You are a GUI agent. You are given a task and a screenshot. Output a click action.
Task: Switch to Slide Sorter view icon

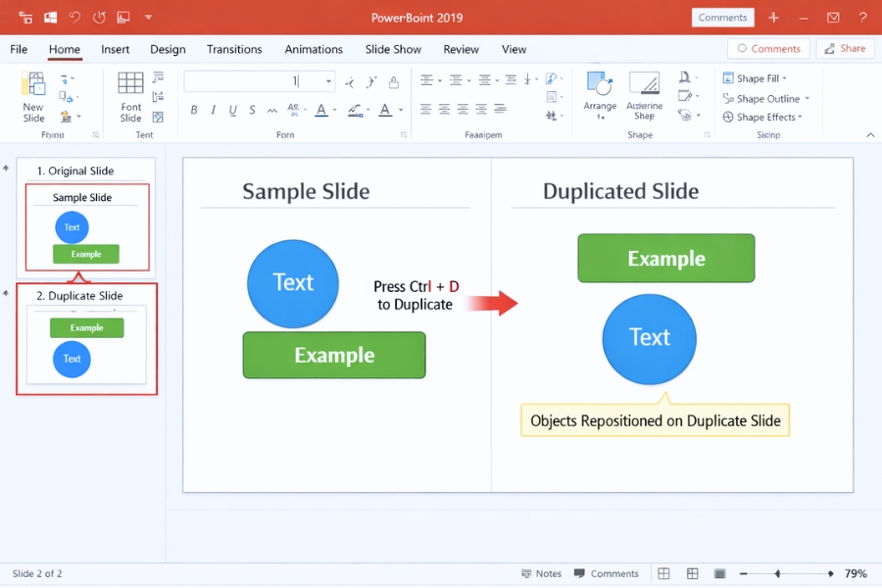(x=693, y=573)
